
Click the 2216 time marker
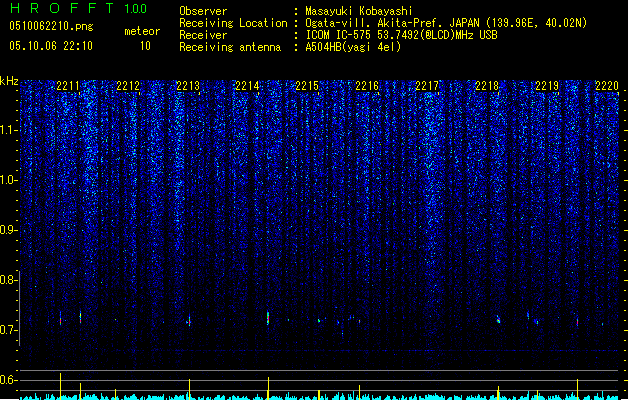tap(367, 86)
